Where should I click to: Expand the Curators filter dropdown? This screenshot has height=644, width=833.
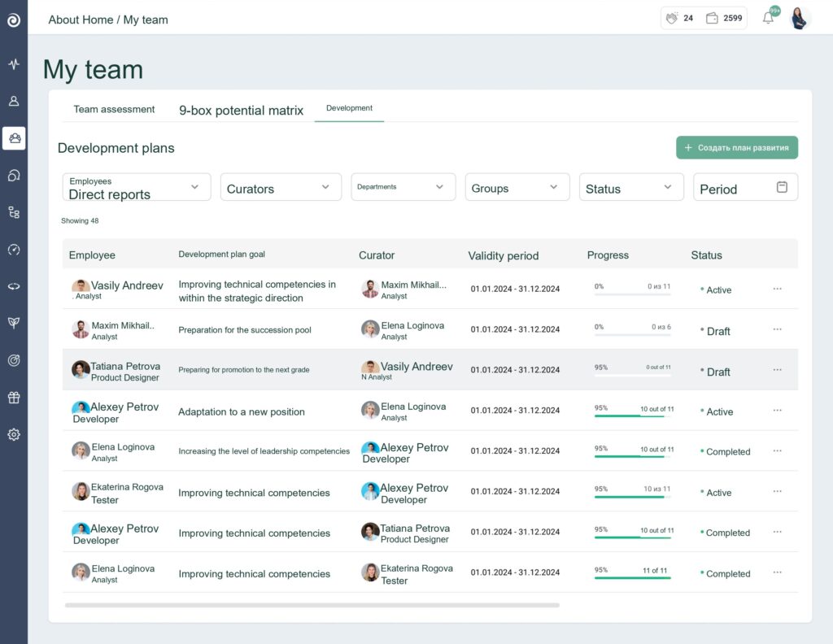[281, 187]
